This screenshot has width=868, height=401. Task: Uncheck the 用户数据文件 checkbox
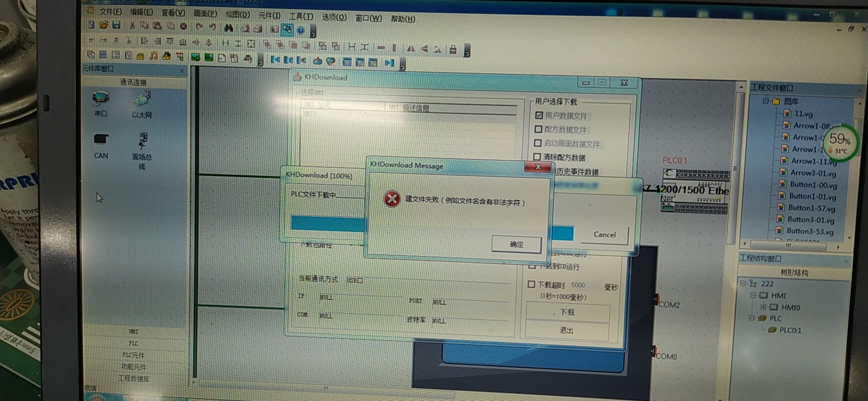point(539,115)
